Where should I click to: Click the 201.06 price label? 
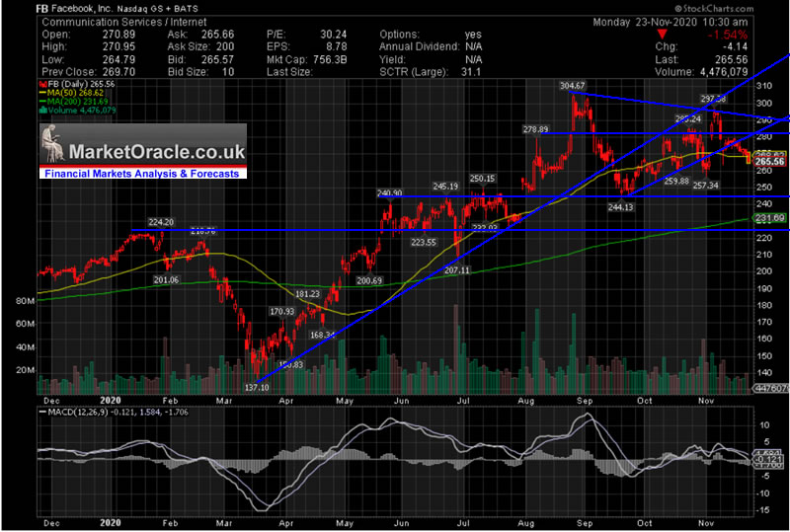click(166, 280)
